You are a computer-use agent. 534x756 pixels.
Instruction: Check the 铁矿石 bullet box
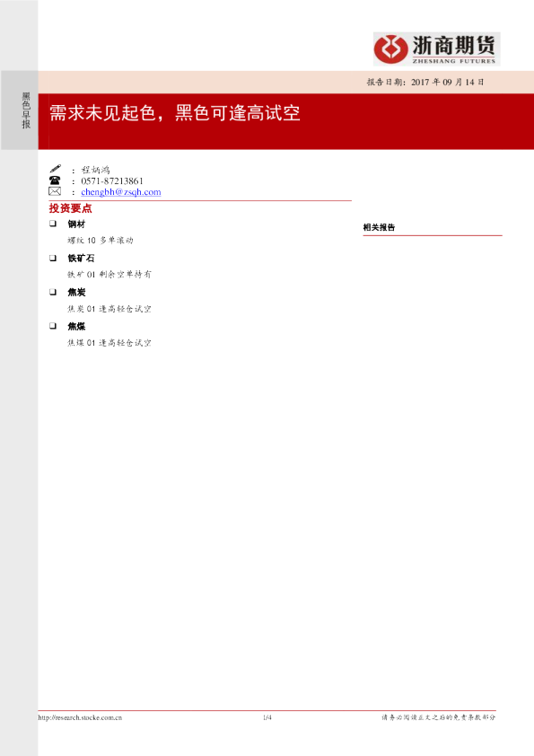[x=53, y=258]
